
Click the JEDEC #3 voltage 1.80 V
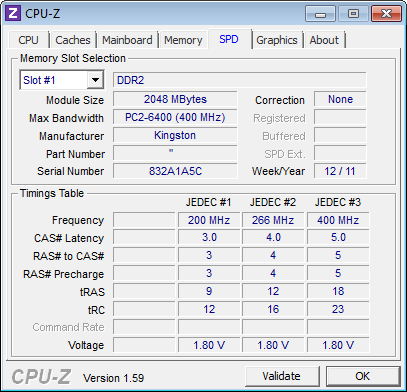(x=338, y=345)
